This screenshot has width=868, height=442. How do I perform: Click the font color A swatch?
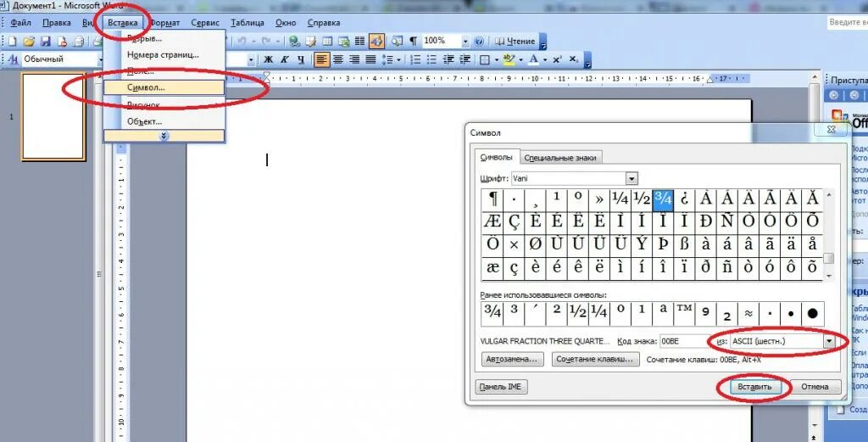pos(534,59)
